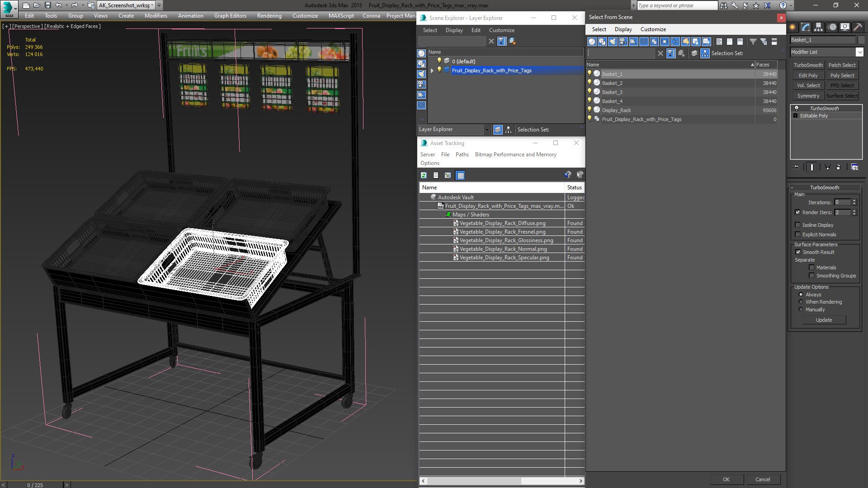Image resolution: width=868 pixels, height=488 pixels.
Task: Toggle Display Lights filter in Select From Scene
Action: 613,42
